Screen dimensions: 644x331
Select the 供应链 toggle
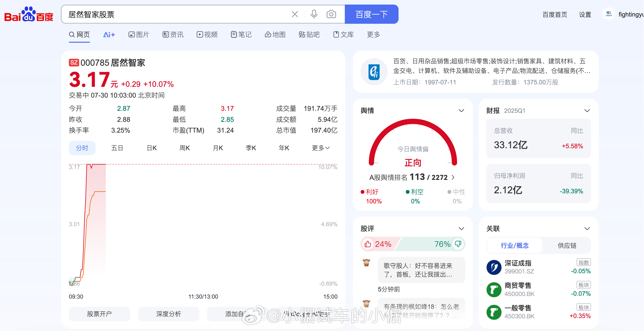567,246
